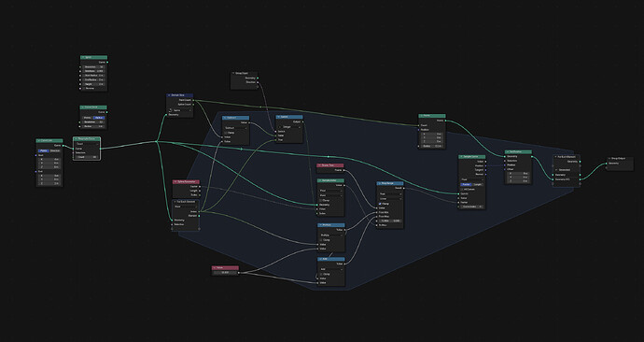644x342 pixels.
Task: Collapse the Value node header arrow
Action: [x=215, y=268]
